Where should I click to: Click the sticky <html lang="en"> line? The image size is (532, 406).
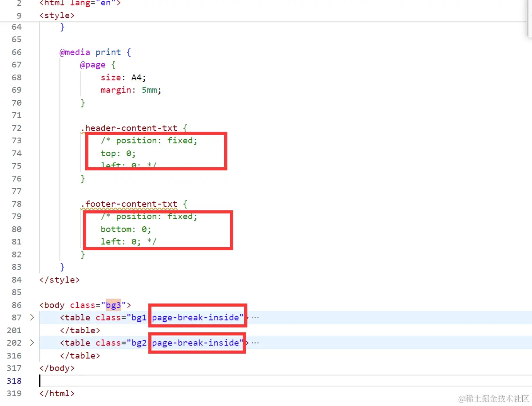80,3
